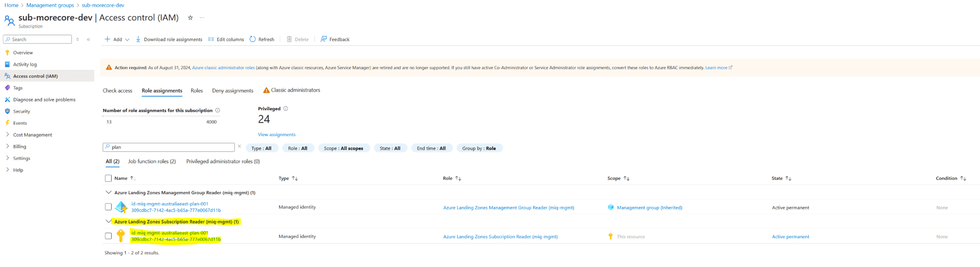Collapse the sidebar with the double chevron icon
Screen dimensions: 980x267
(88, 40)
